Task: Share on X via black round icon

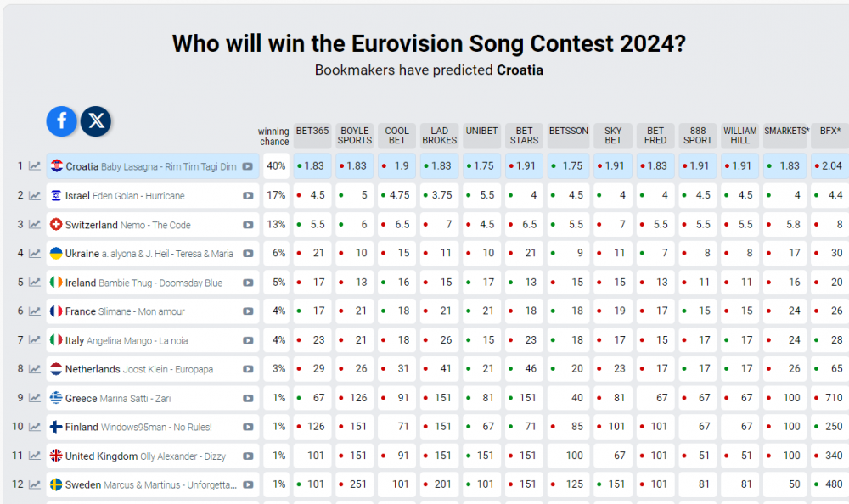Action: pyautogui.click(x=96, y=120)
